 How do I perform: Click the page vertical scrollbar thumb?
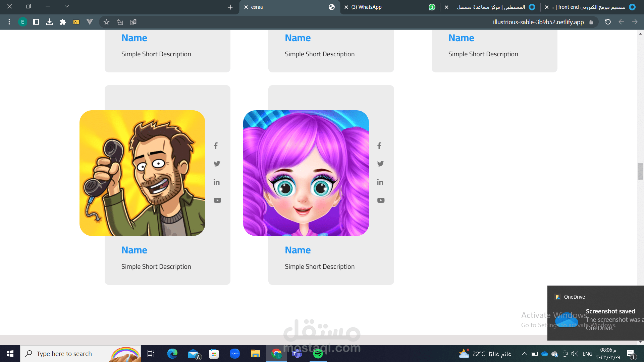click(640, 171)
